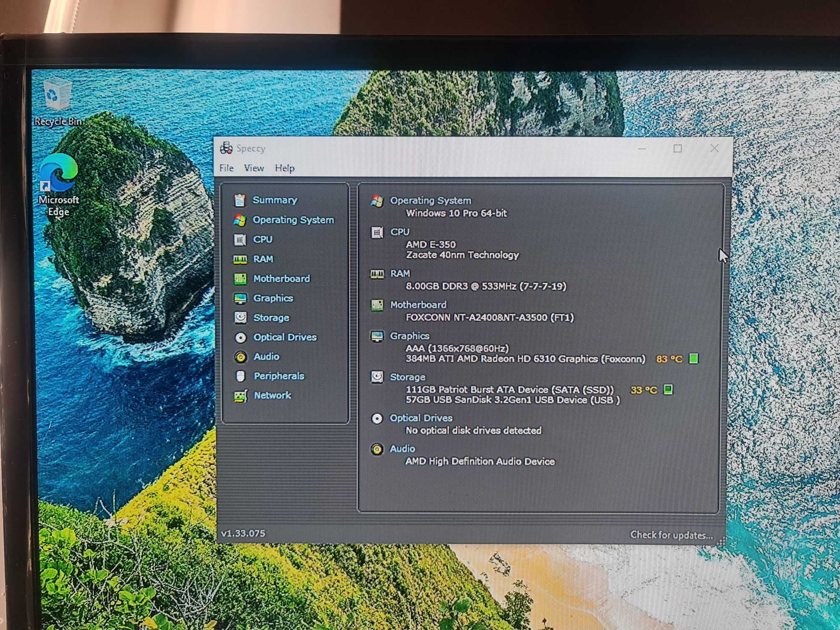Open the File menu
The width and height of the screenshot is (840, 630).
click(x=226, y=168)
